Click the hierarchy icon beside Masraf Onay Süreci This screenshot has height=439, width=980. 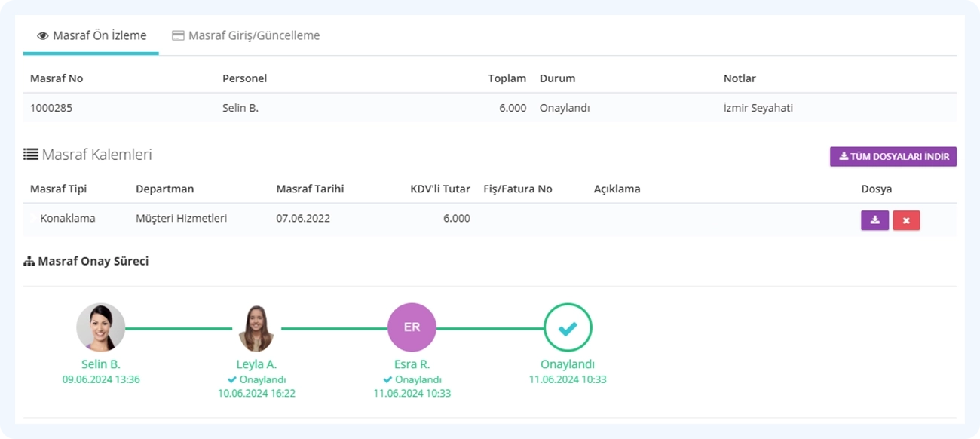[29, 262]
